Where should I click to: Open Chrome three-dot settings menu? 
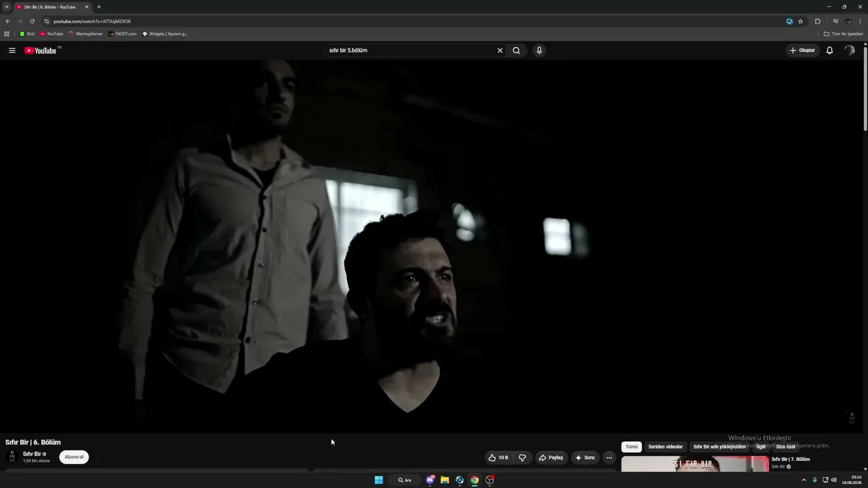pos(860,21)
